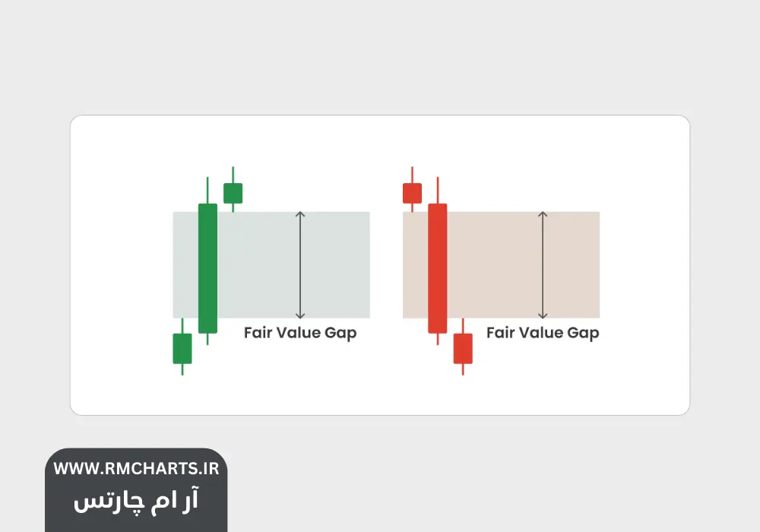This screenshot has height=532, width=760.
Task: Click the double-headed arrow in the green zone
Action: coord(300,264)
